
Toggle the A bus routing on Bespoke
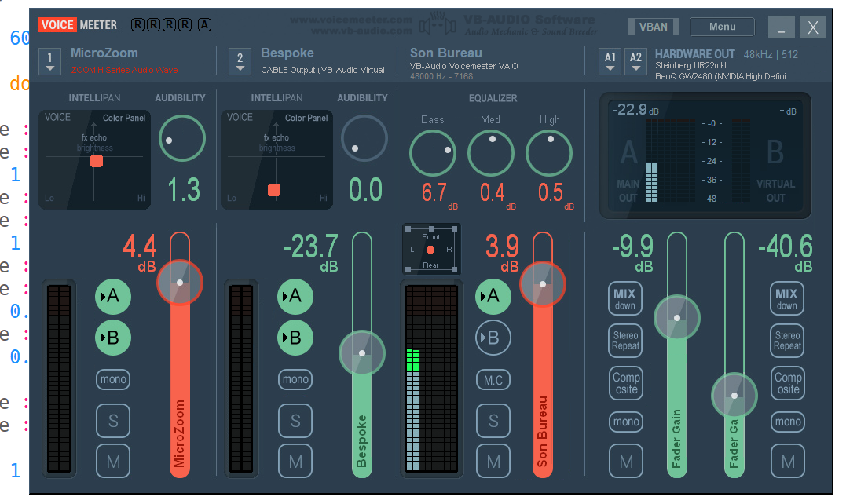point(295,296)
